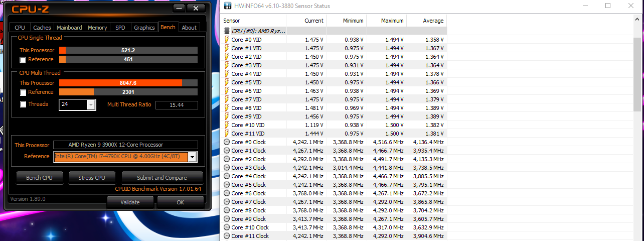The width and height of the screenshot is (644, 241).
Task: Click the clock icon beside Core #10 Clock
Action: click(x=227, y=227)
